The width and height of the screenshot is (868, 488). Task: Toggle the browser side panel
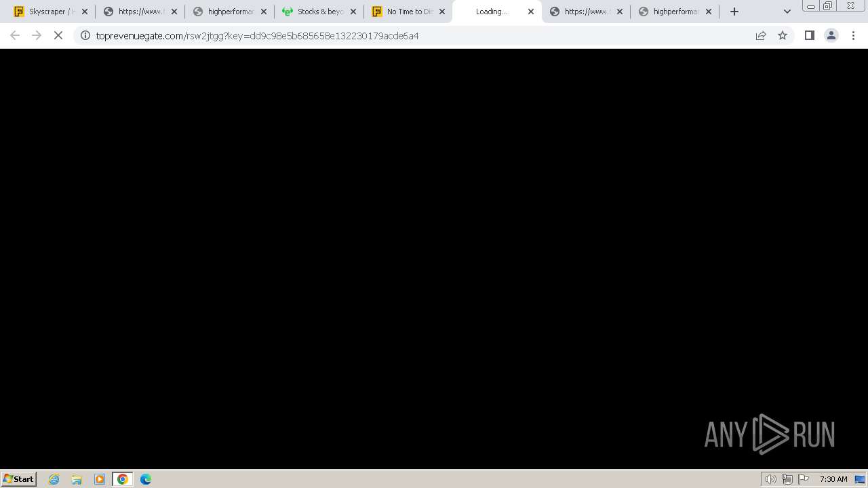click(809, 35)
